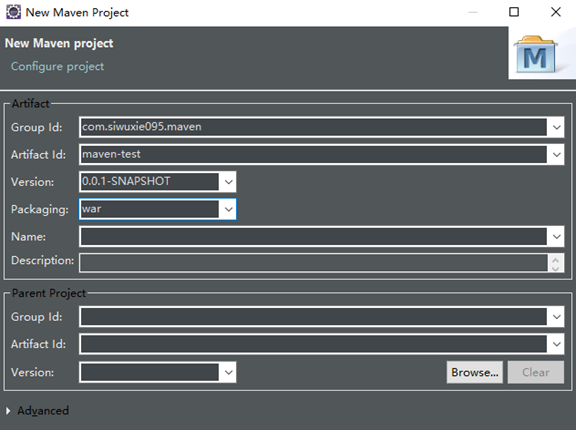Open the Name field dropdown arrow
The width and height of the screenshot is (576, 430).
click(x=556, y=236)
